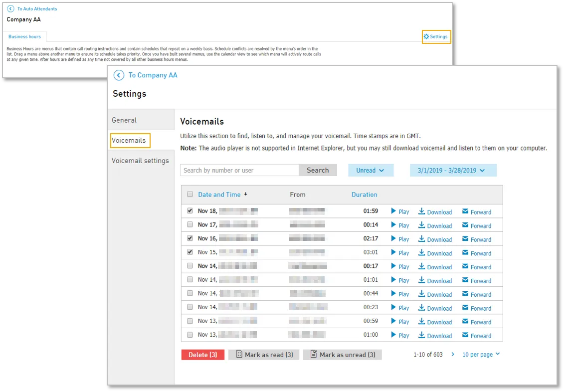Play the 00:23 voicemail
This screenshot has height=392, width=564.
400,308
